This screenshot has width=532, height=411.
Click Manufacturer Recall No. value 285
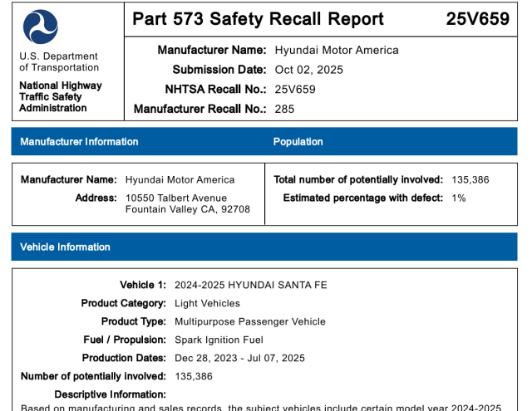284,109
